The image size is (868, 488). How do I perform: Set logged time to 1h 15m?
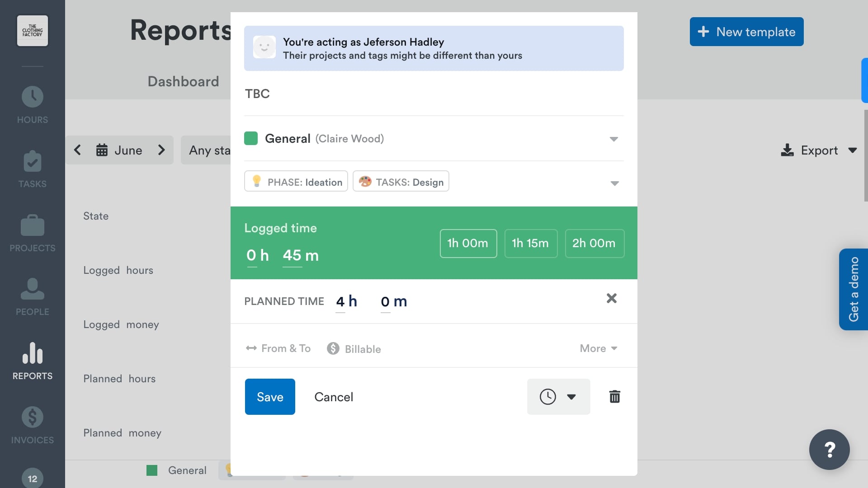tap(530, 243)
